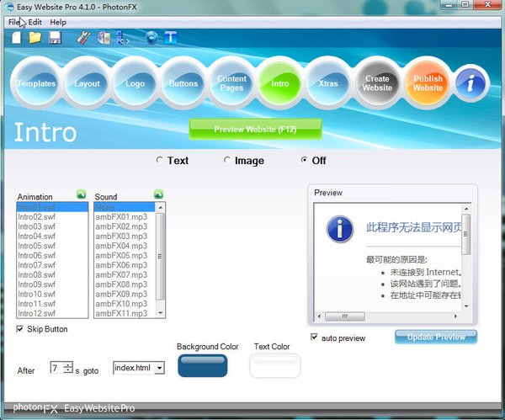Toggle the auto preview checkbox
Viewport: 505px width, 420px height.
pos(314,338)
